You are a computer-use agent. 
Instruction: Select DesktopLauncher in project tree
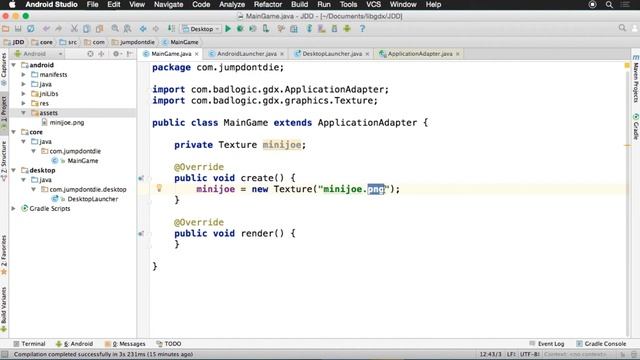(85, 199)
